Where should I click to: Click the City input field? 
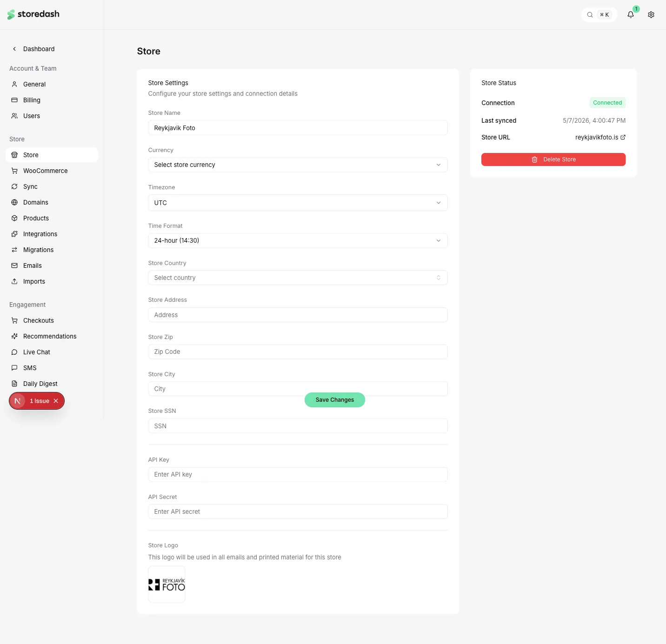pyautogui.click(x=298, y=389)
